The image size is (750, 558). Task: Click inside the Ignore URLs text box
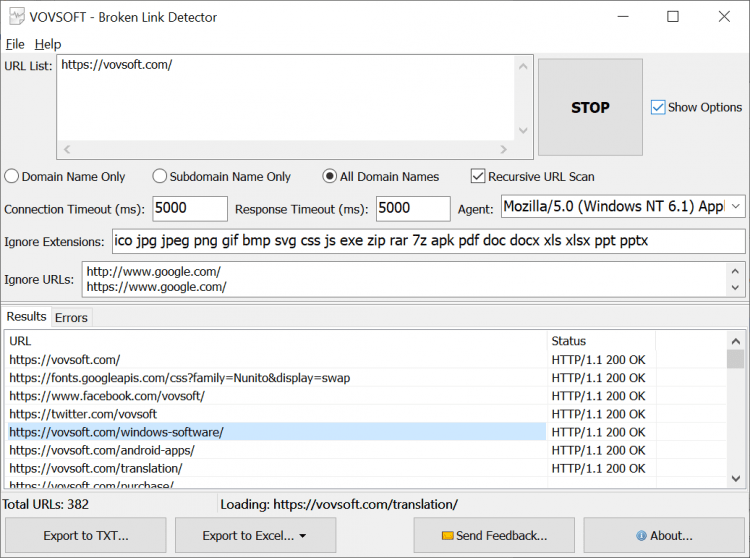click(x=405, y=279)
